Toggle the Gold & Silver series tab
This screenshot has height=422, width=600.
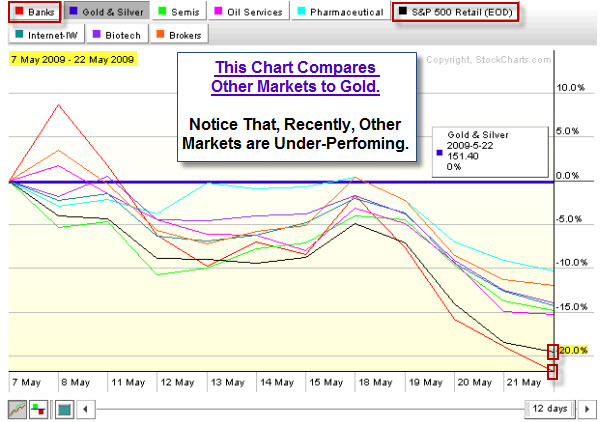point(105,12)
